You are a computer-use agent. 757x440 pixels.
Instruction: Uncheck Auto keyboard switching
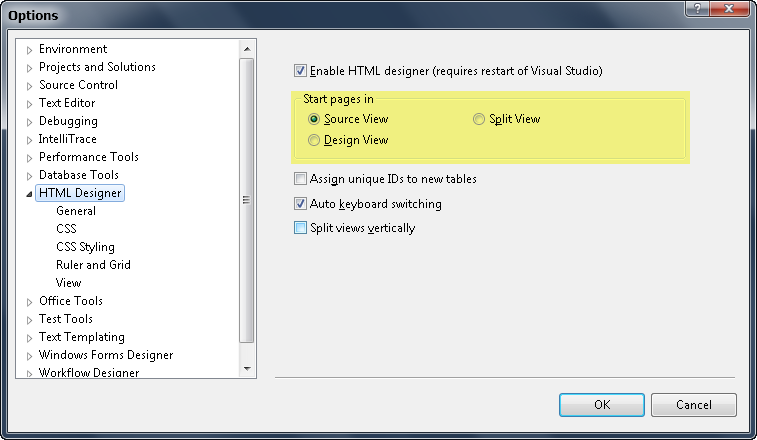click(x=300, y=204)
